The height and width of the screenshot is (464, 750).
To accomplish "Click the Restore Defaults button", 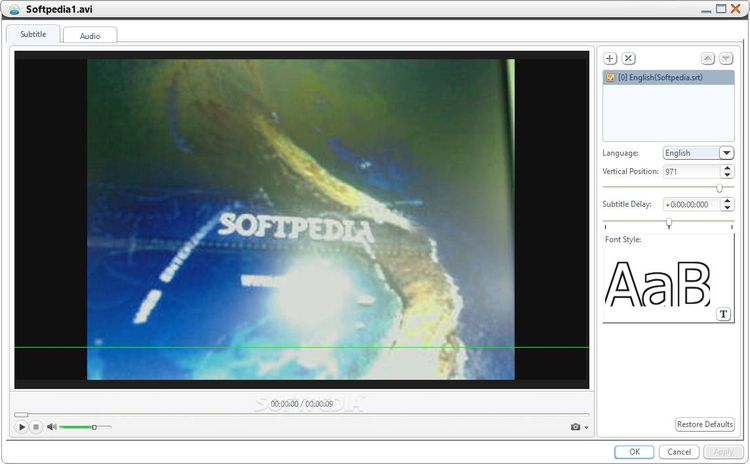I will [x=705, y=424].
